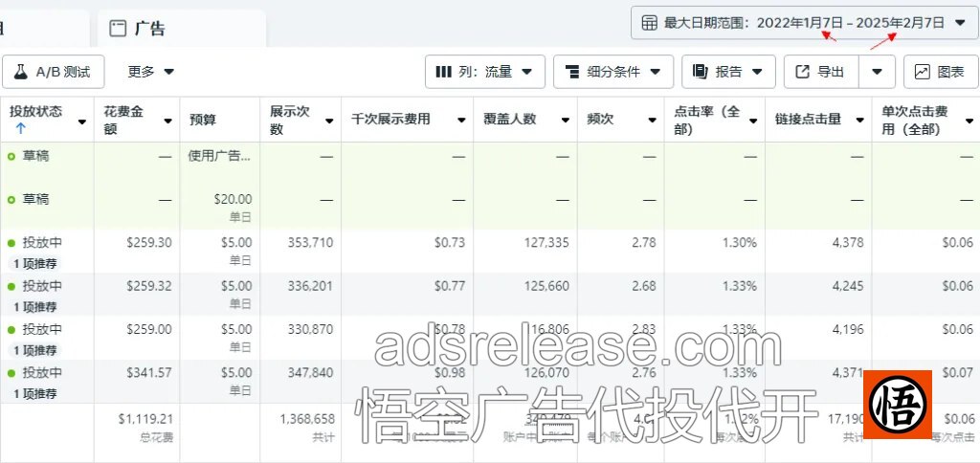The height and width of the screenshot is (463, 980).
Task: Sort by 投放状态 column header
Action: coord(36,112)
